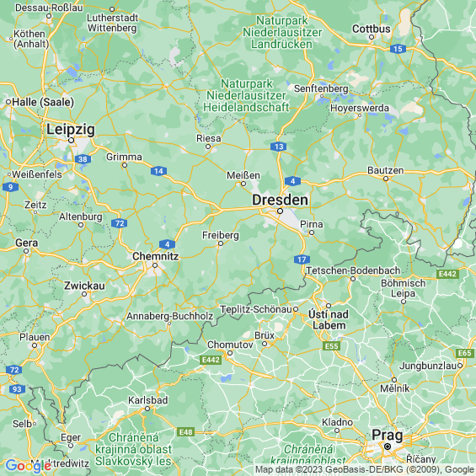The image size is (476, 476).
Task: Click the E65 route shield near Jungbunzlau
Action: click(465, 353)
